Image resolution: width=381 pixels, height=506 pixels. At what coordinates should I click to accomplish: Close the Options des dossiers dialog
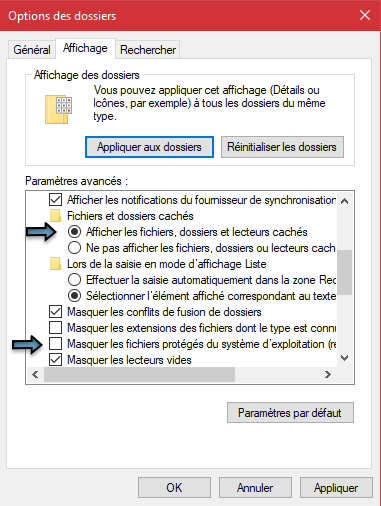point(365,15)
